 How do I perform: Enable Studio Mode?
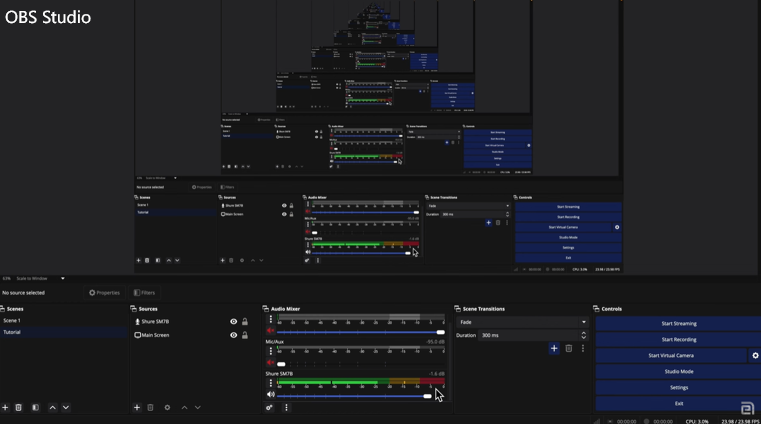tap(678, 372)
